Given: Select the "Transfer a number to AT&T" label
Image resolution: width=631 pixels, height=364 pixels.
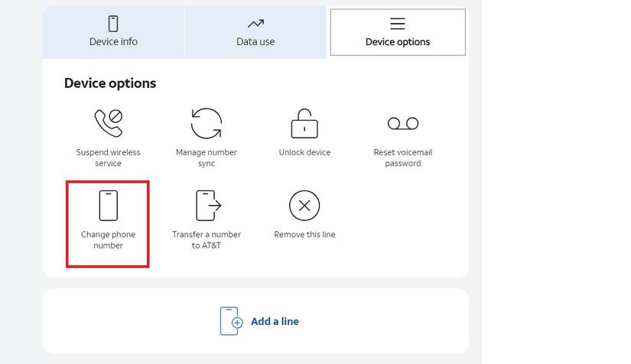Looking at the screenshot, I should [x=207, y=239].
